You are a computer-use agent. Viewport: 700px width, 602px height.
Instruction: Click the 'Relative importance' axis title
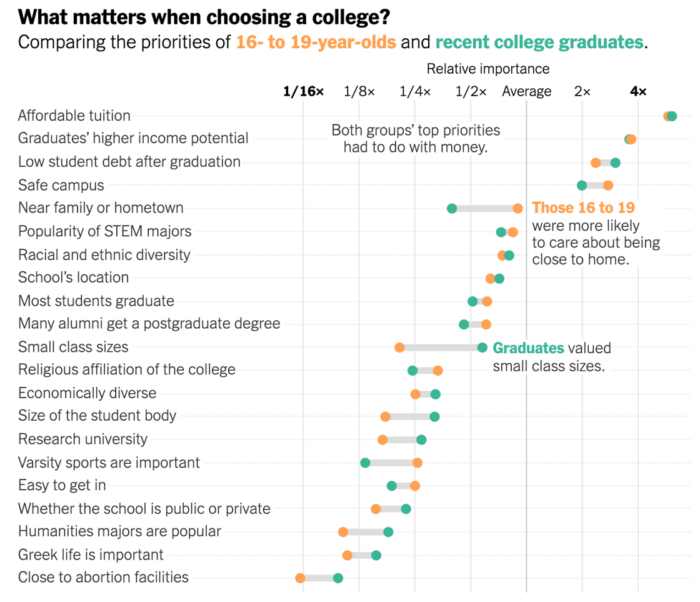[x=488, y=69]
